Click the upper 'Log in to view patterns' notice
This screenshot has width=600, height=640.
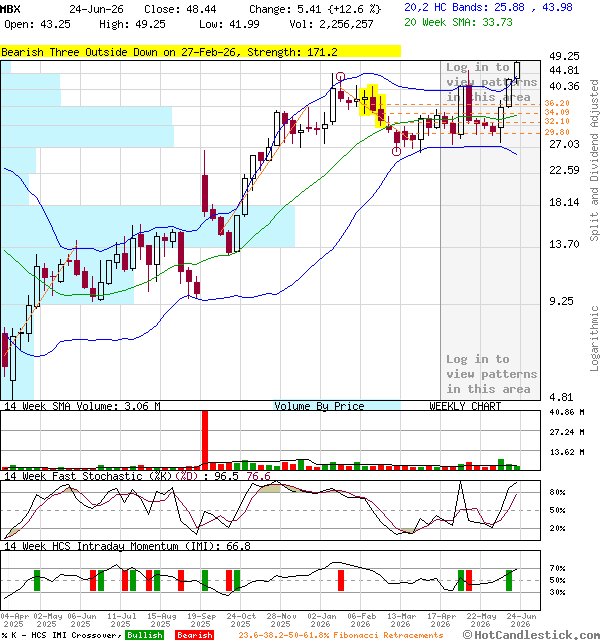491,82
